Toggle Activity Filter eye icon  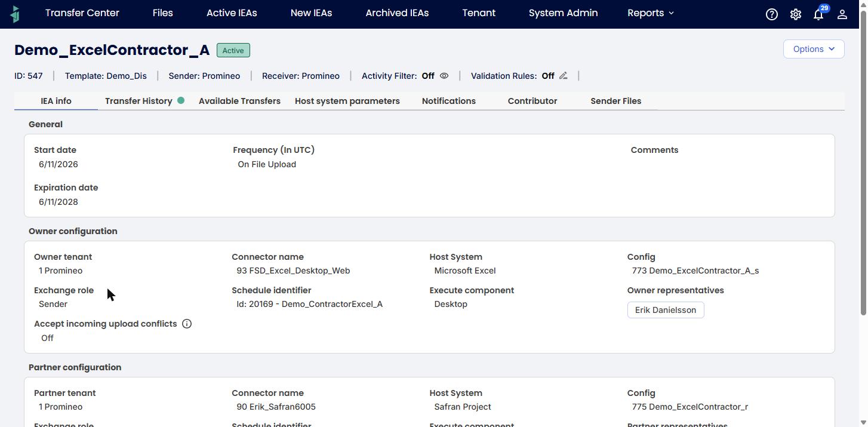pos(444,76)
